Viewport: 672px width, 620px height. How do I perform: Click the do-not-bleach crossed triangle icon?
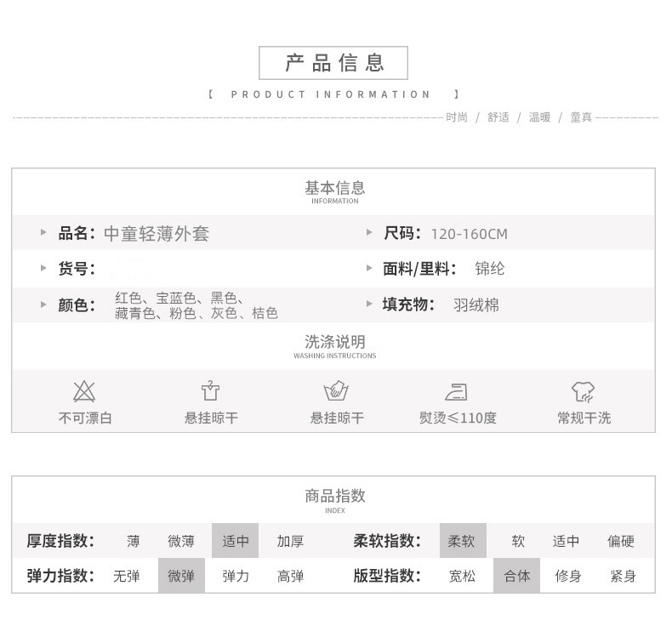pyautogui.click(x=84, y=390)
